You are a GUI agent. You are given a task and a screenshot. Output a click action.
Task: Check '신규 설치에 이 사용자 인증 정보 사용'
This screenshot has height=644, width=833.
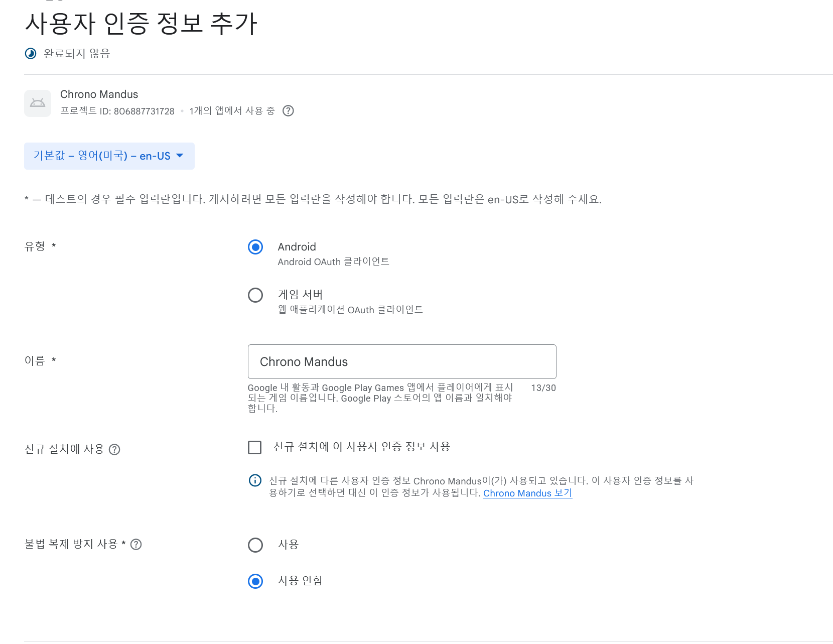(x=255, y=447)
